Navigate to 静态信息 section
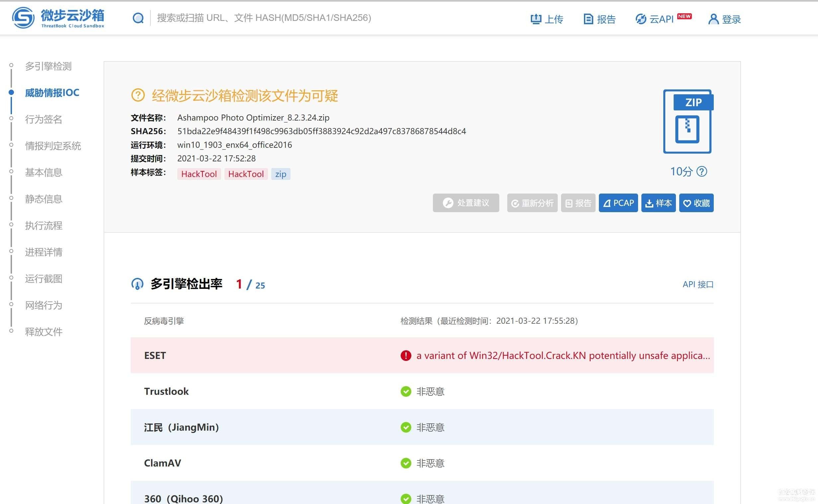This screenshot has height=504, width=818. tap(43, 199)
